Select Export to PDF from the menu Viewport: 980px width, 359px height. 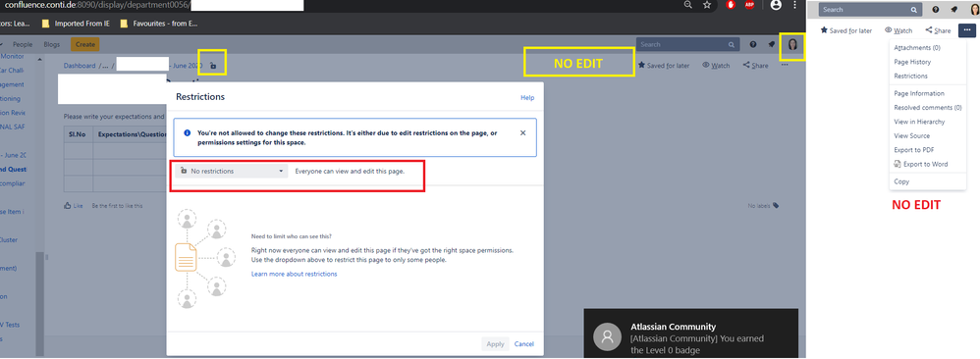click(914, 150)
